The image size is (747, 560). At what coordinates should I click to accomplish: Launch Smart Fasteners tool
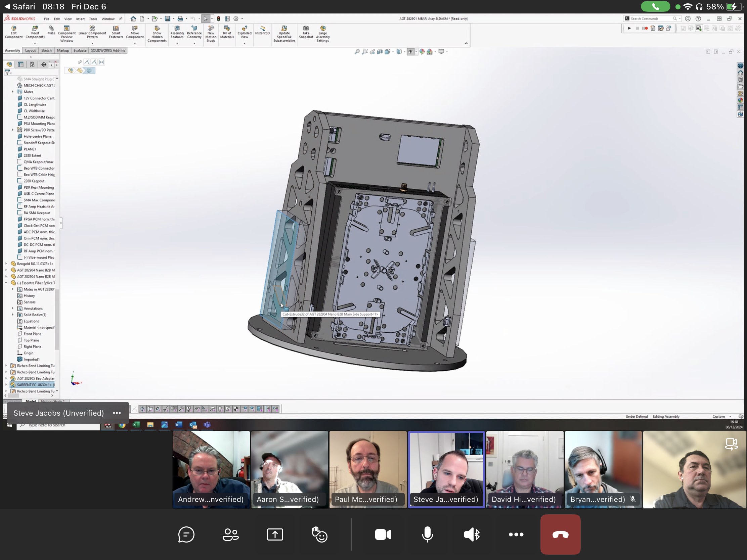pos(116,33)
